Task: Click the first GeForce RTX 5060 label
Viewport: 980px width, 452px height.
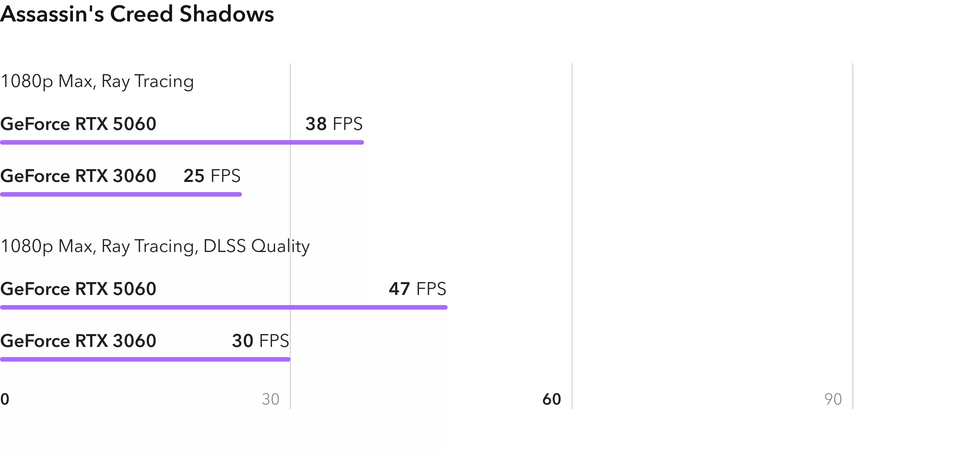Action: (x=78, y=124)
